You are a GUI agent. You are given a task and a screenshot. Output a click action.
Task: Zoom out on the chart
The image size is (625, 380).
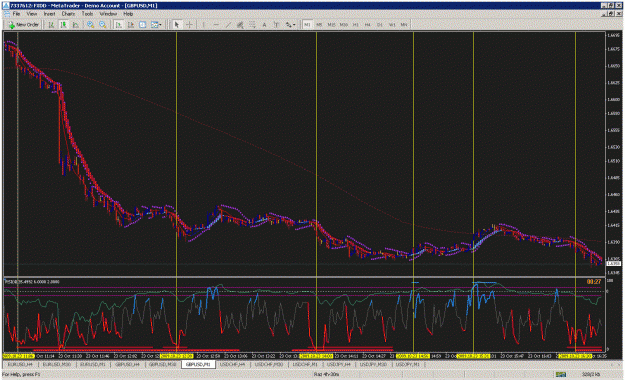[103, 25]
